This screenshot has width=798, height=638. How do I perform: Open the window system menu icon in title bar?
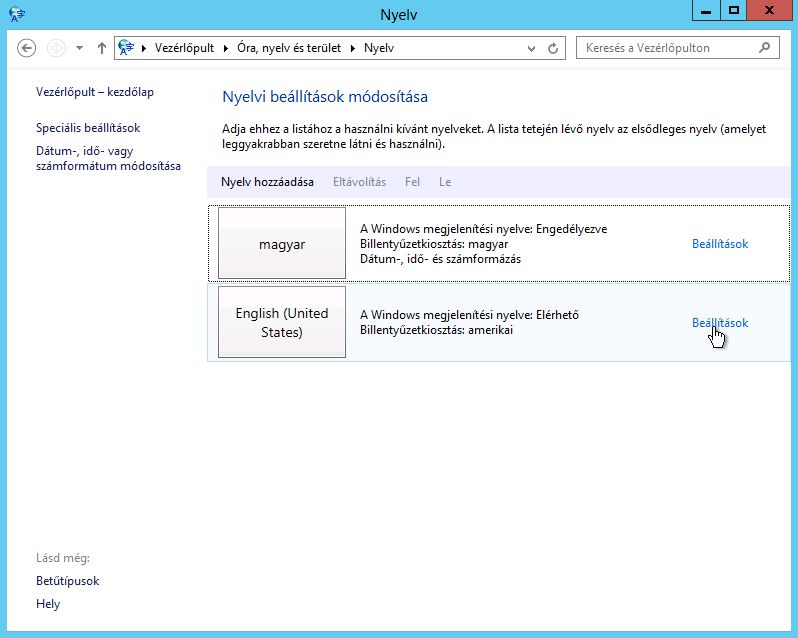[14, 14]
